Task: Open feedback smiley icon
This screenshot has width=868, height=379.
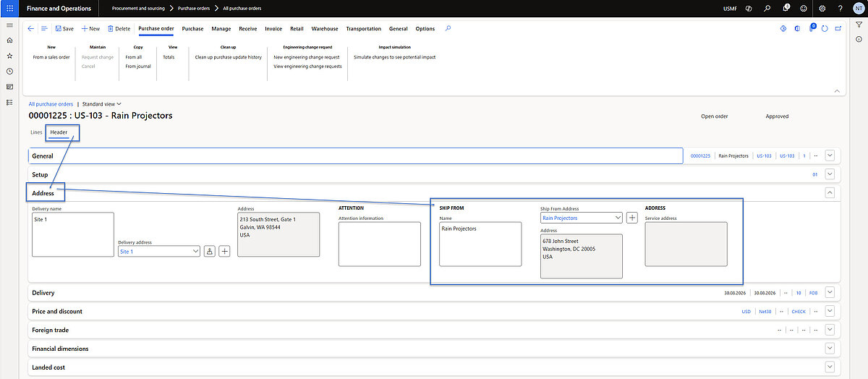Action: coord(804,8)
